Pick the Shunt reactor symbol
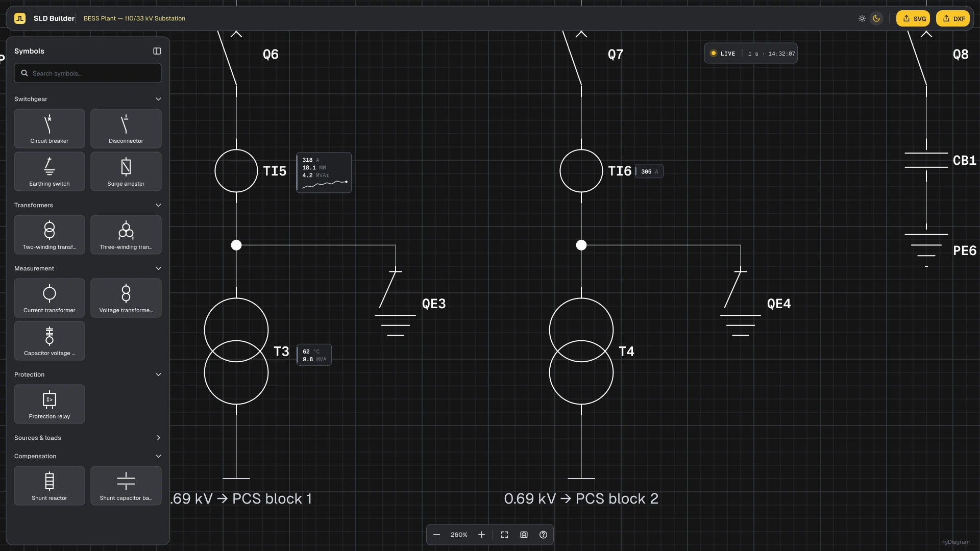This screenshot has width=980, height=551. click(50, 486)
